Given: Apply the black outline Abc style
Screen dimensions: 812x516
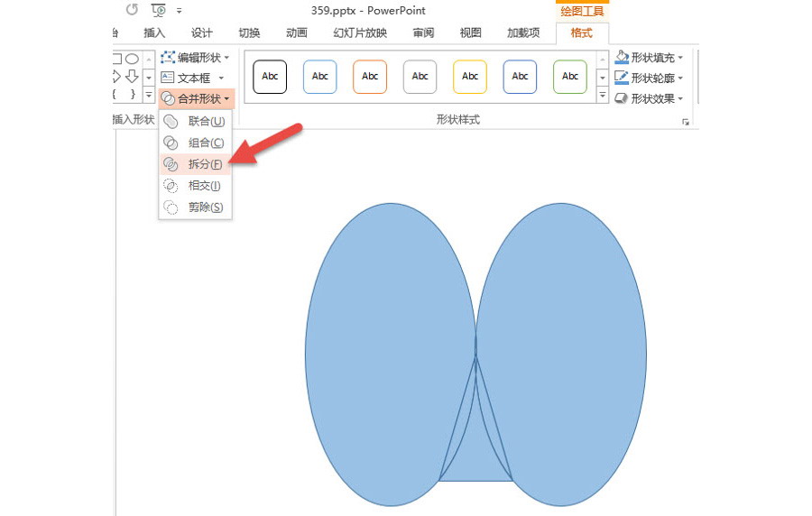Looking at the screenshot, I should (270, 77).
